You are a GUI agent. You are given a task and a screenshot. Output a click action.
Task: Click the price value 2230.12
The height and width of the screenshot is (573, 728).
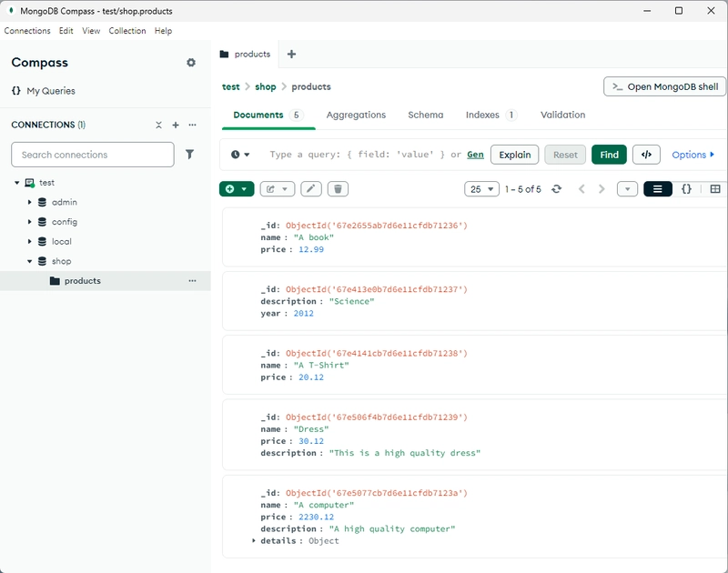[x=316, y=517]
